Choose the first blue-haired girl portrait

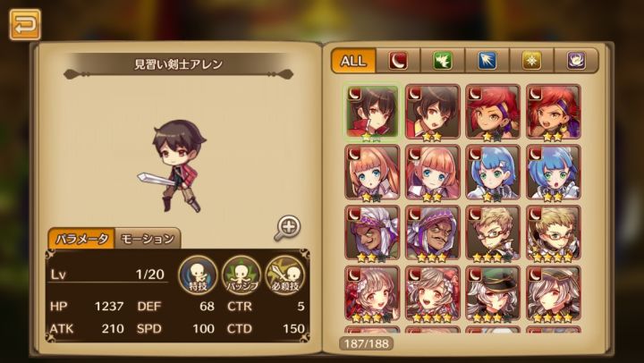click(493, 173)
